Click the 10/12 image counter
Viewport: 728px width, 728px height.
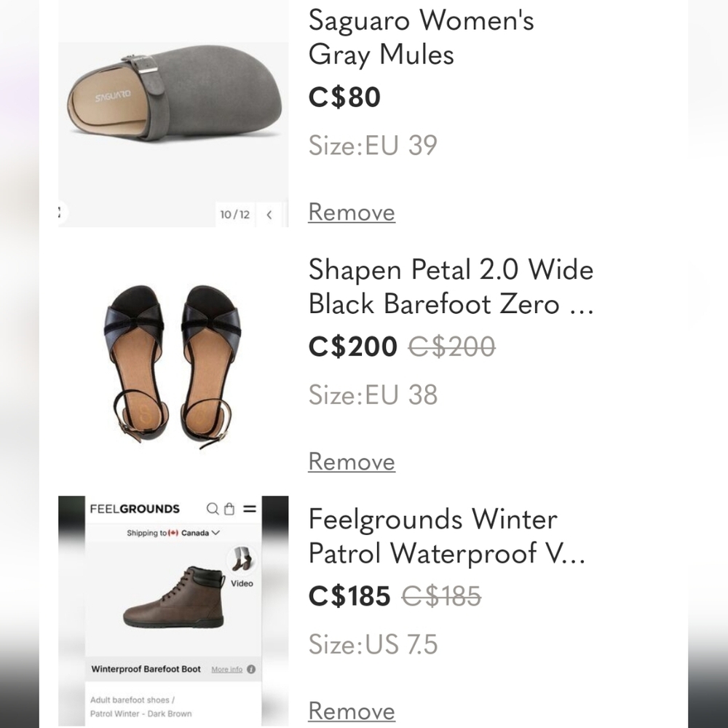point(235,215)
